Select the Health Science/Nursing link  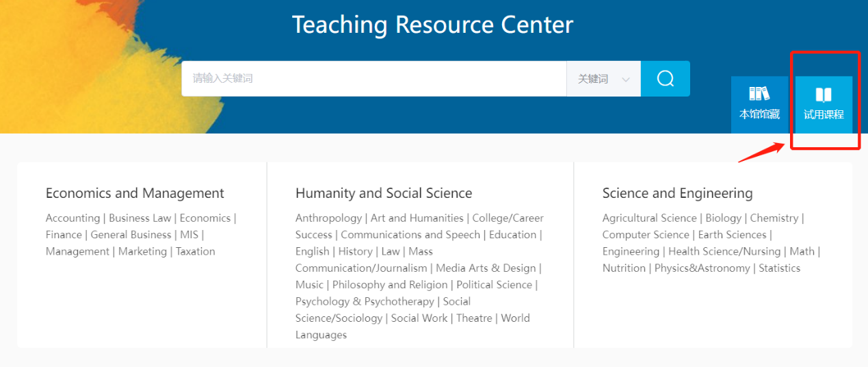[x=724, y=251]
